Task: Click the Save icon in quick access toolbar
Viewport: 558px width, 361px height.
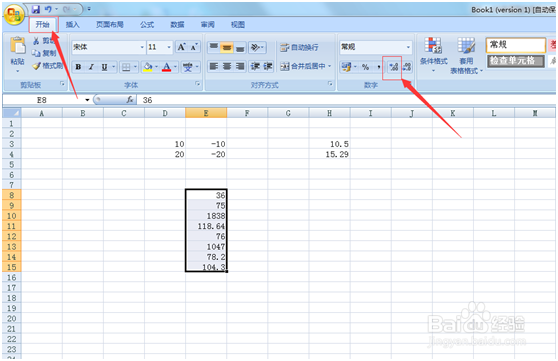Action: pyautogui.click(x=36, y=9)
